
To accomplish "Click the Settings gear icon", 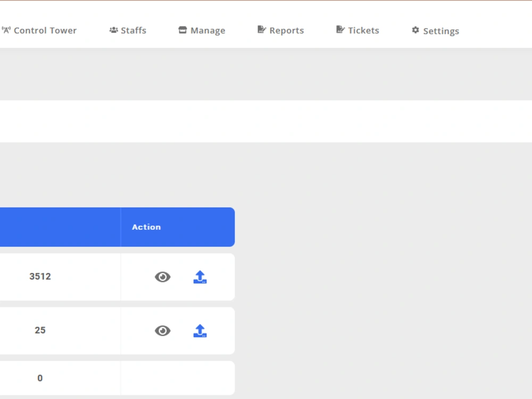I will pos(415,30).
